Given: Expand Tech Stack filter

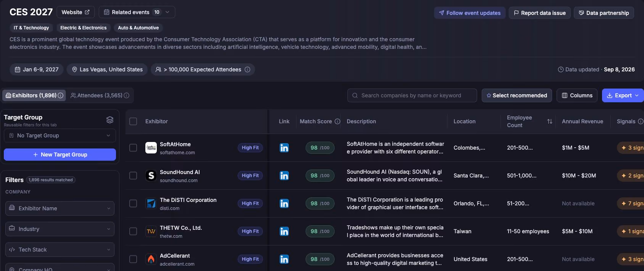Looking at the screenshot, I should pyautogui.click(x=60, y=250).
